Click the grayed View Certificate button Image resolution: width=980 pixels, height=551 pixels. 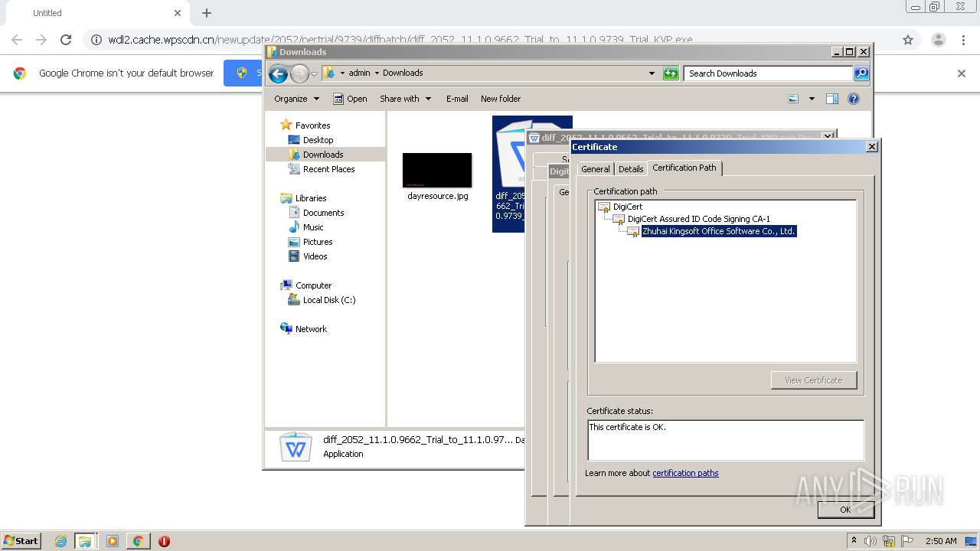[813, 380]
